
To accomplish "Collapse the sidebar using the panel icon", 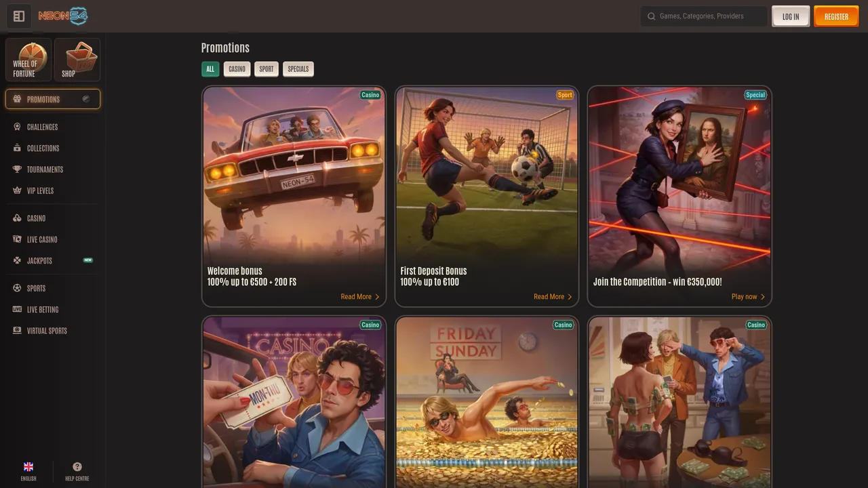I will (19, 16).
